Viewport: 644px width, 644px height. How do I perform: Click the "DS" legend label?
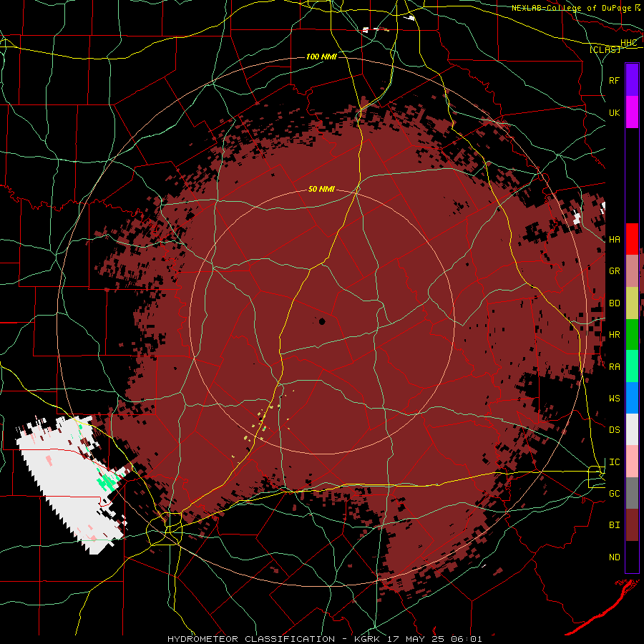615,429
